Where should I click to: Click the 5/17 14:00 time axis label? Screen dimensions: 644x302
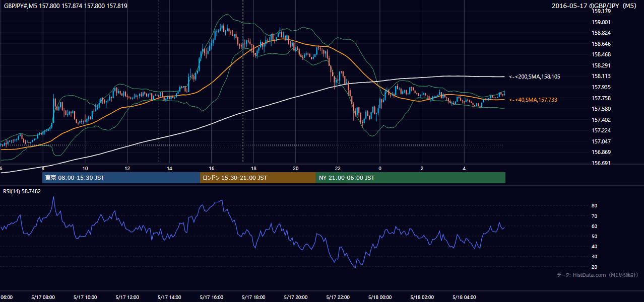pyautogui.click(x=169, y=297)
